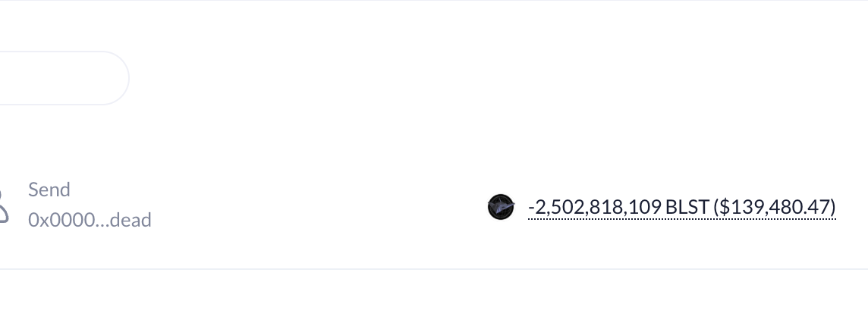Click empty space between address and token icon

[x=319, y=207]
